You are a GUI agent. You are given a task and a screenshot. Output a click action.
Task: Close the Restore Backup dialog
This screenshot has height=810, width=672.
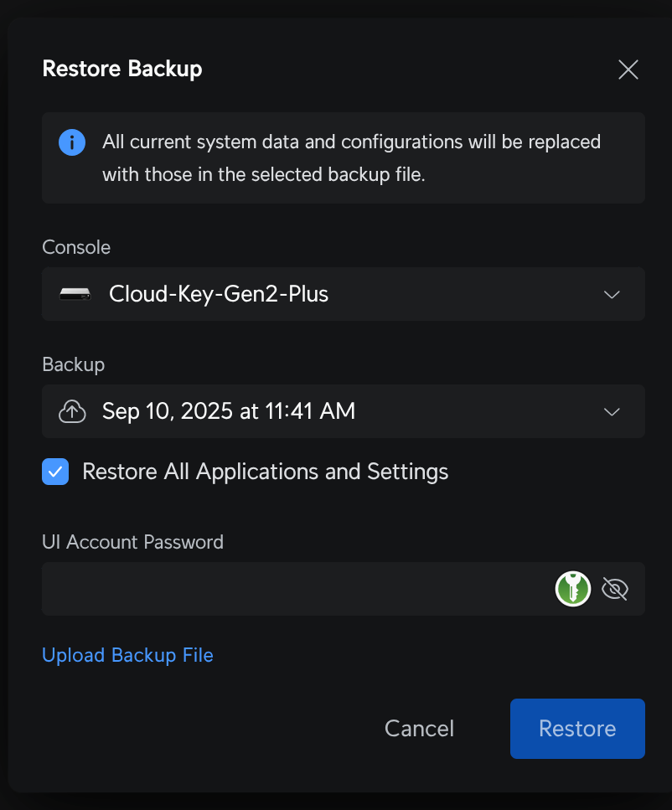(628, 70)
